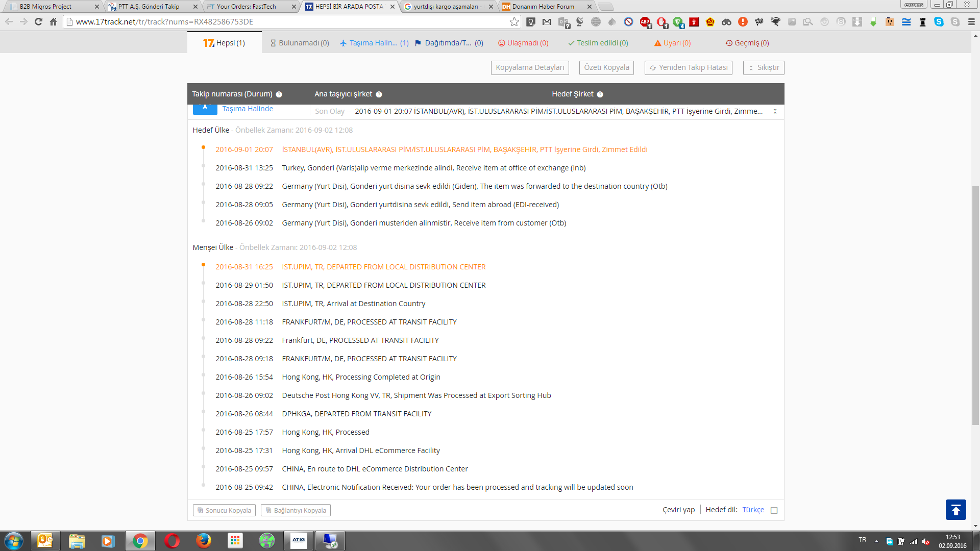Click Sonucu Kopyala button

coord(224,510)
